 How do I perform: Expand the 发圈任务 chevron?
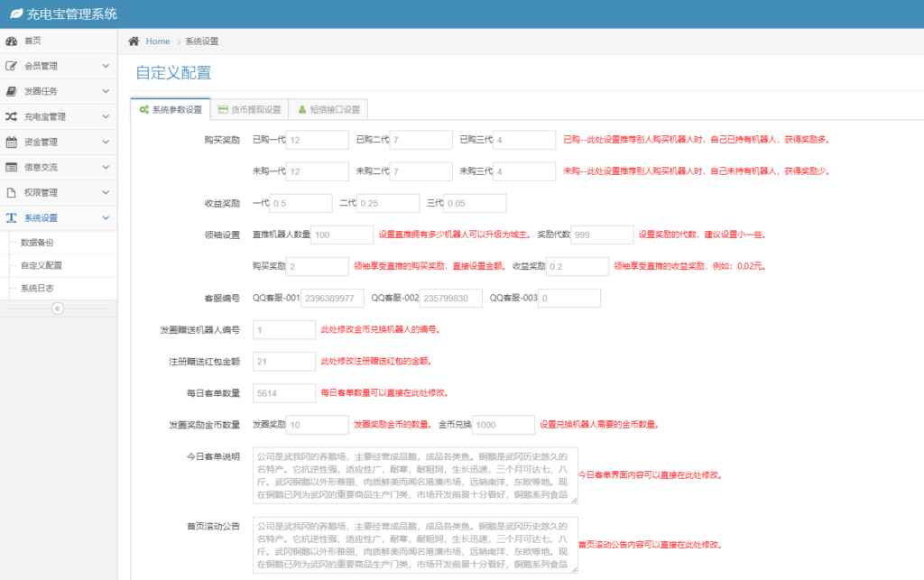click(x=106, y=91)
